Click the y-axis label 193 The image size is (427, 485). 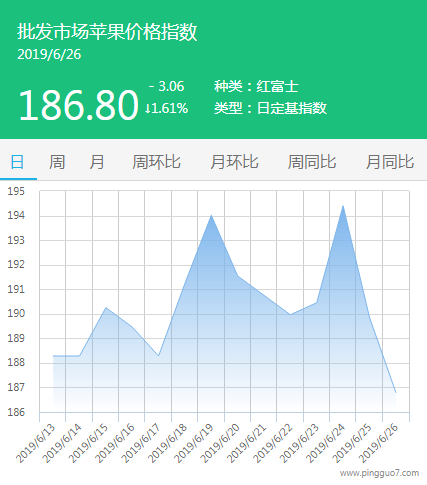point(16,240)
